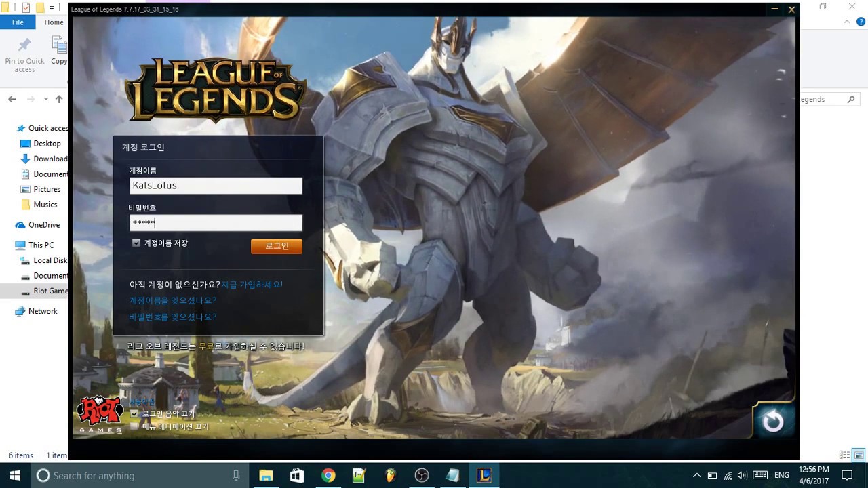Open the Windows Start menu

pyautogui.click(x=15, y=475)
